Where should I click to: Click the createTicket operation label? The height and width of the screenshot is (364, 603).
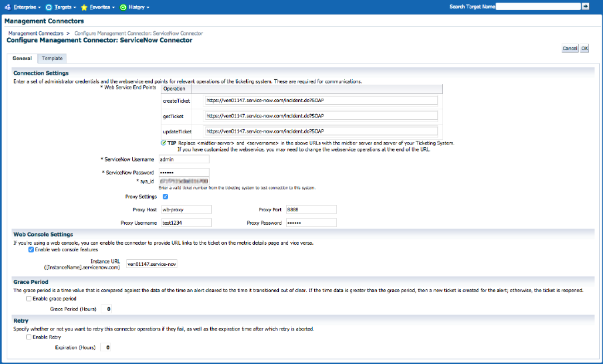click(x=177, y=101)
